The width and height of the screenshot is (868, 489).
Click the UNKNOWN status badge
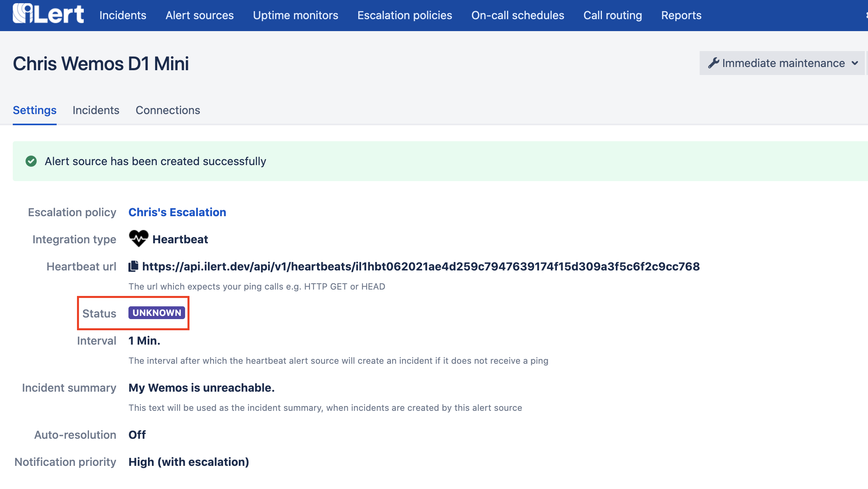pos(157,313)
